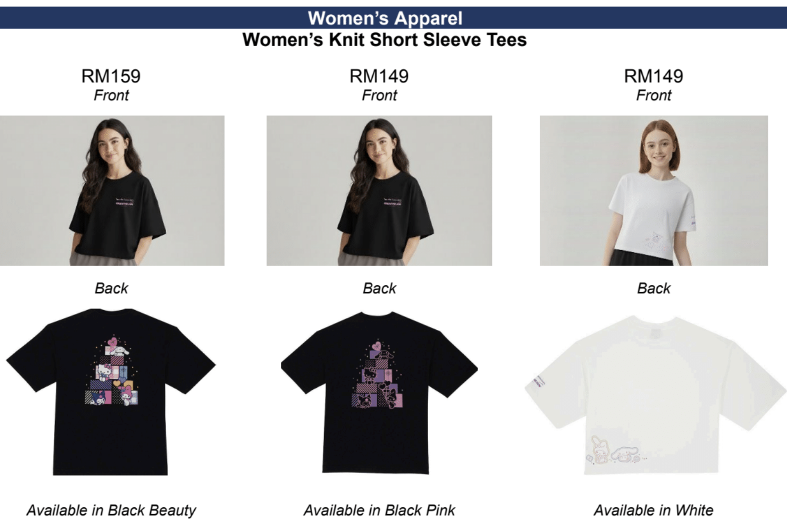This screenshot has height=532, width=787.
Task: Click the RM149 price above Black Pink tee
Action: [379, 76]
